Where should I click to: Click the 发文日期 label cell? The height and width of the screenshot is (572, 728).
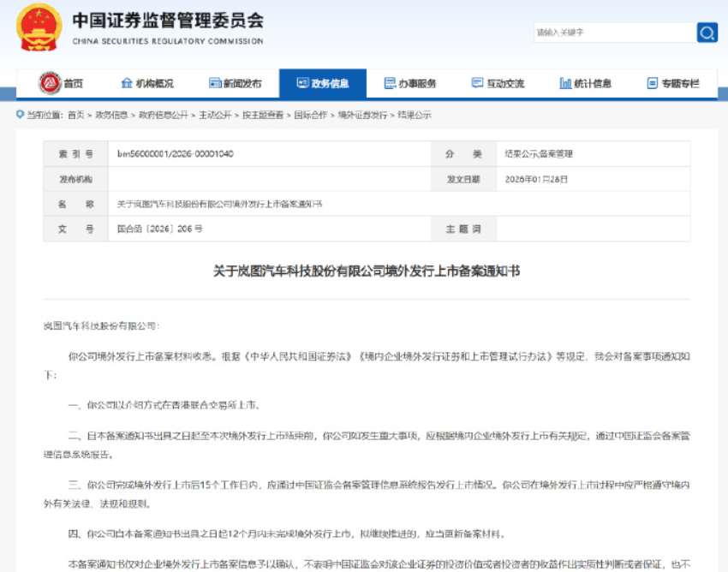pos(464,179)
